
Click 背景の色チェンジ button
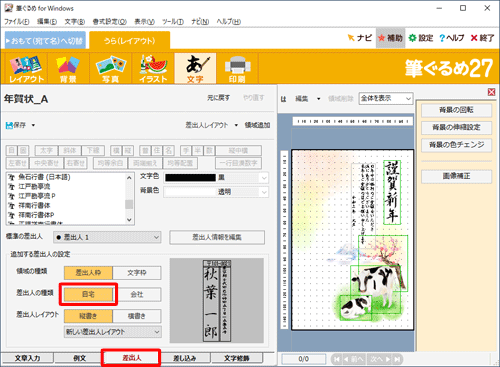(456, 145)
